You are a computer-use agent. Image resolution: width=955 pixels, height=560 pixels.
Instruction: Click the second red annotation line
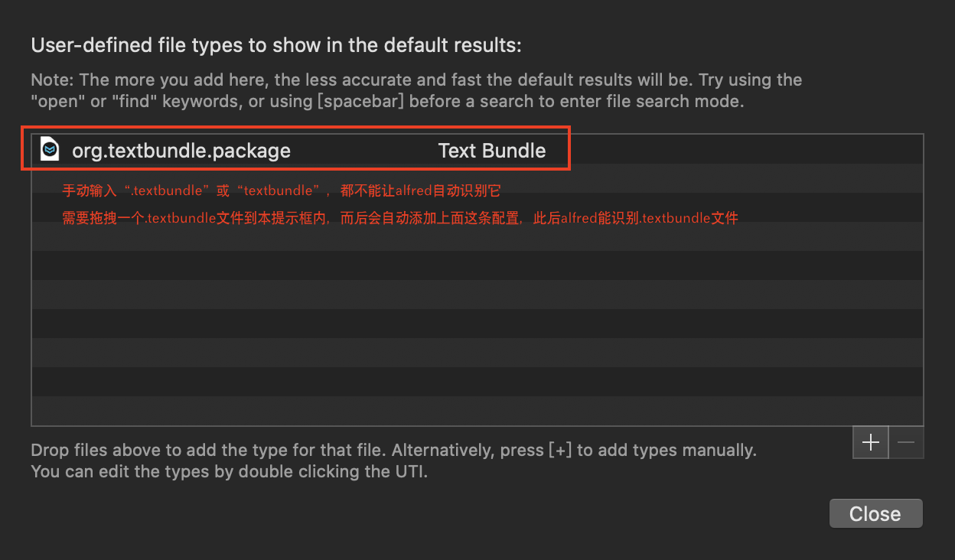399,219
